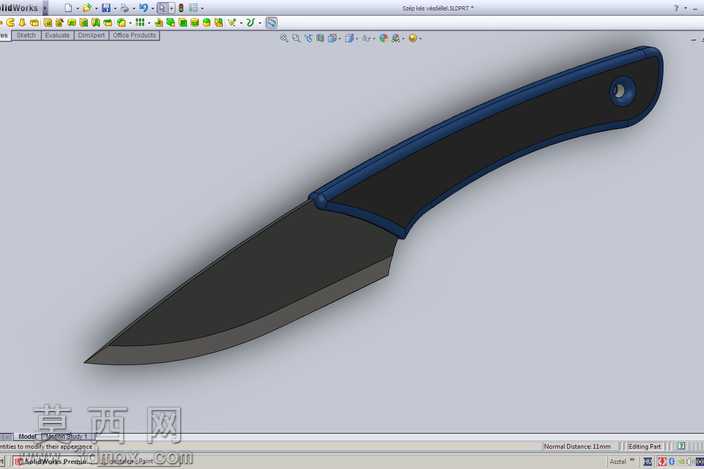The width and height of the screenshot is (704, 469).
Task: Click the Apply Scene icon
Action: click(x=396, y=39)
